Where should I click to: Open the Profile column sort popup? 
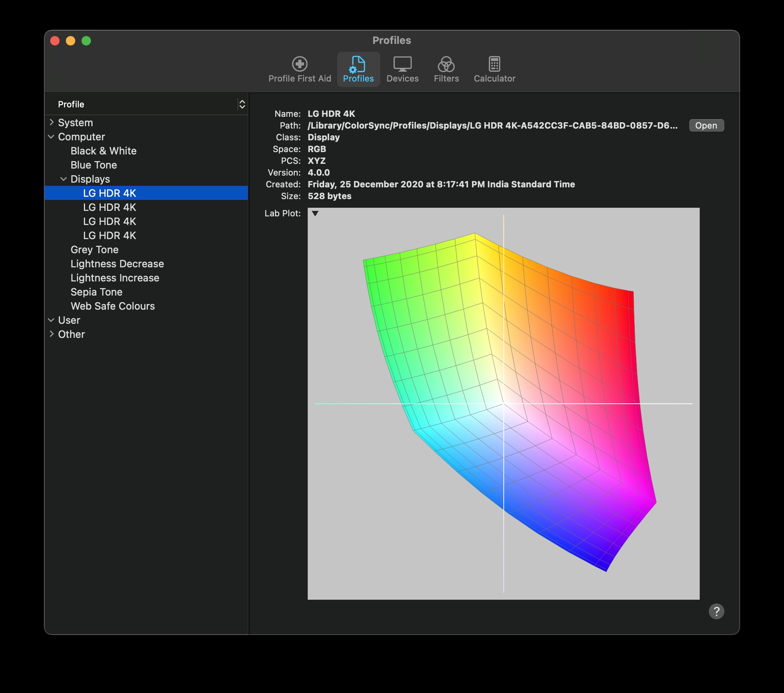point(242,104)
